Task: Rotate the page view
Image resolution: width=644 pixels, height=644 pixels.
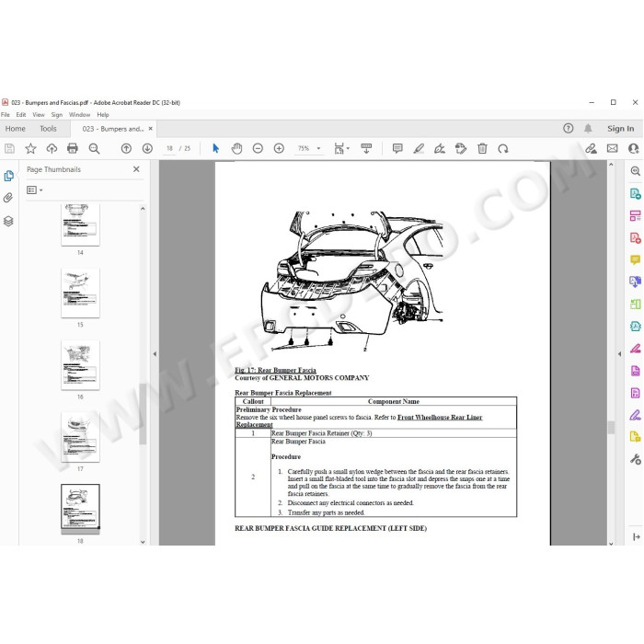Action: point(503,149)
